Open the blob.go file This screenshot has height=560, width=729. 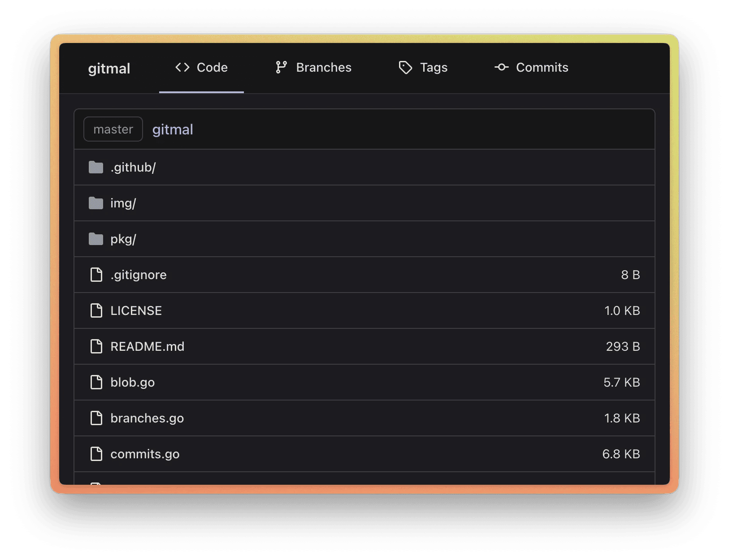coord(133,383)
